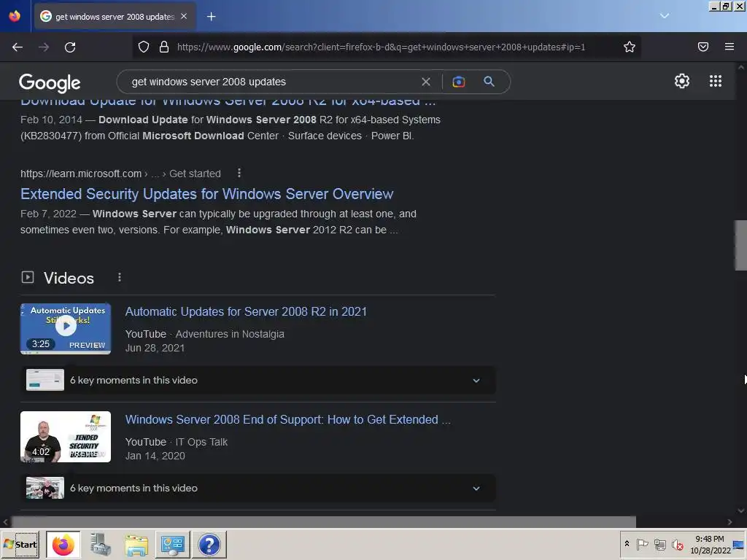Clear the Google search box text
Screen dimensions: 747x560
click(426, 82)
